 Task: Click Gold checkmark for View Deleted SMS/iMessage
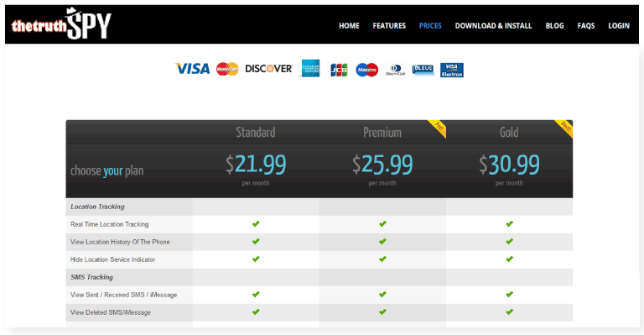509,312
